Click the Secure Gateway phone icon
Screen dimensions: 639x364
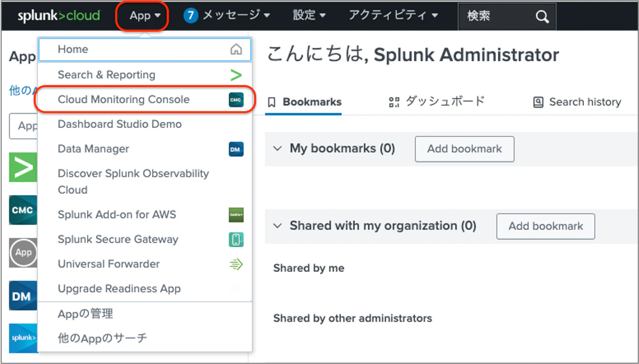[x=236, y=239]
